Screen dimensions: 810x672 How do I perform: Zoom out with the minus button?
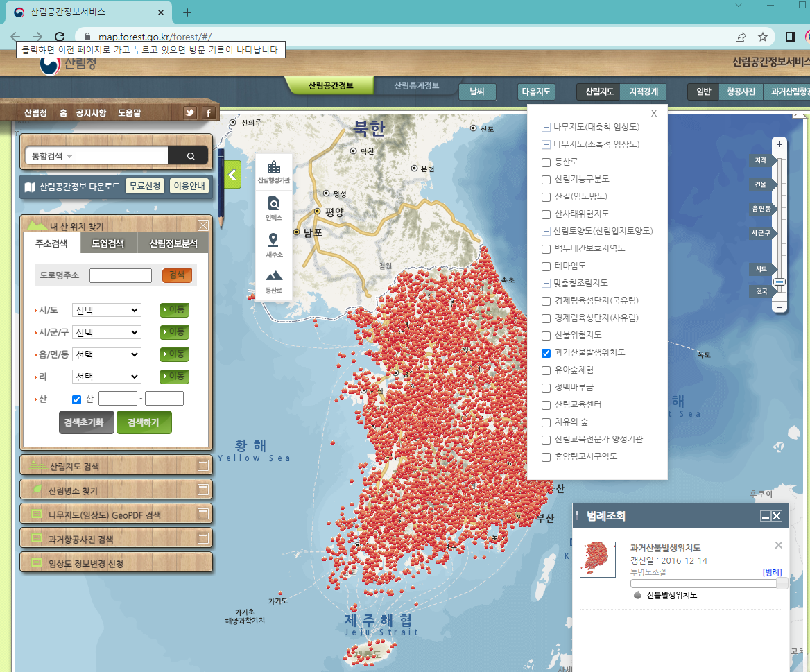(x=779, y=307)
